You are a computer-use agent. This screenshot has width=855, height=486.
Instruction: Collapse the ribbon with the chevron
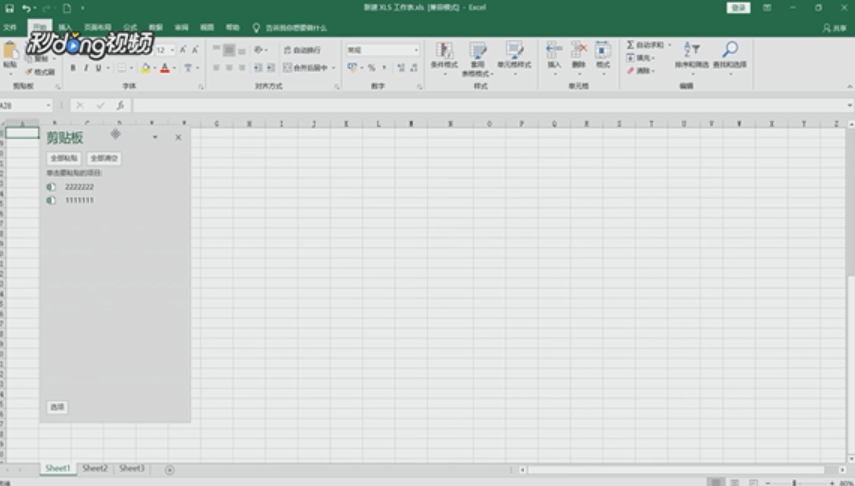850,87
